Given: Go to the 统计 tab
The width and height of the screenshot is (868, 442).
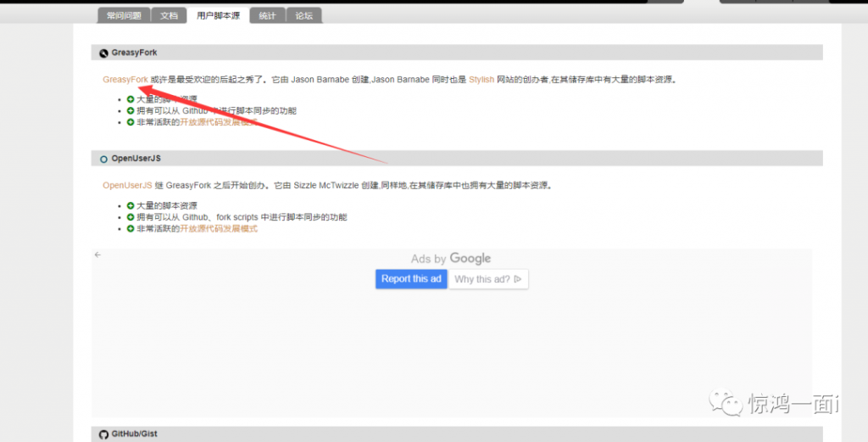Looking at the screenshot, I should [x=267, y=15].
